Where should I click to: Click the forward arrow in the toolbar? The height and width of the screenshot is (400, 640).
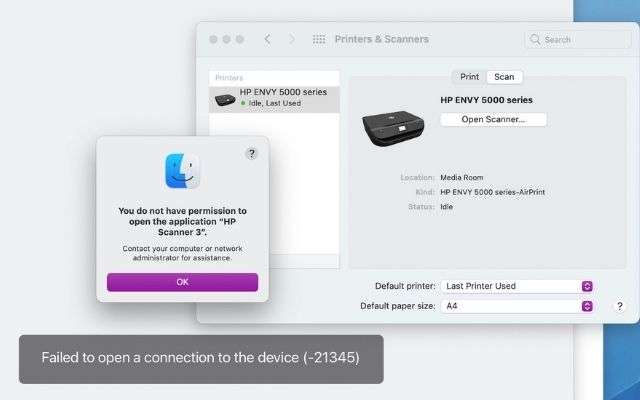coord(292,39)
